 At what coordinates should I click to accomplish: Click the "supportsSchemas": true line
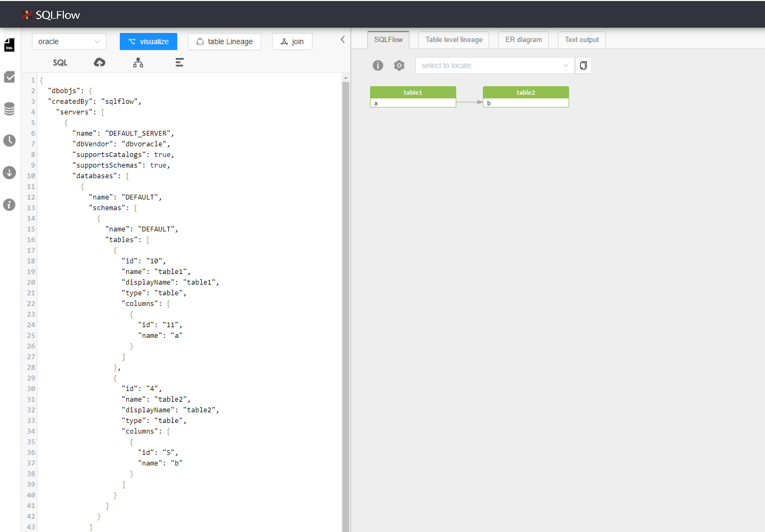click(121, 165)
